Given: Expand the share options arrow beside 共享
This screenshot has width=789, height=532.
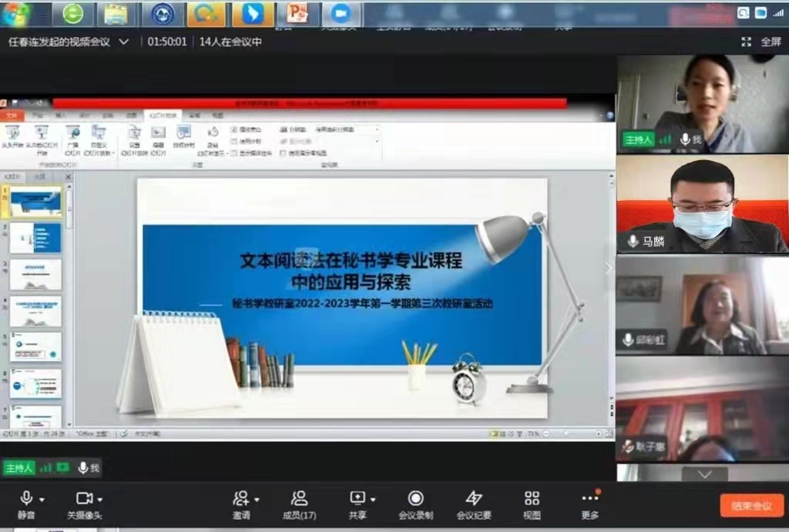Looking at the screenshot, I should (373, 500).
